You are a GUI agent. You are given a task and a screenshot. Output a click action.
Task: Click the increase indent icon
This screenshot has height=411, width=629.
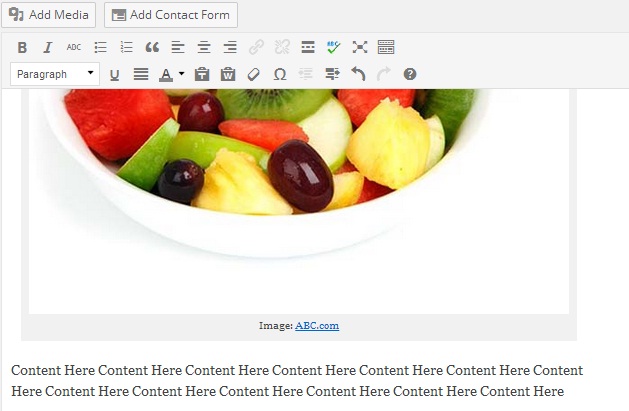[x=332, y=74]
